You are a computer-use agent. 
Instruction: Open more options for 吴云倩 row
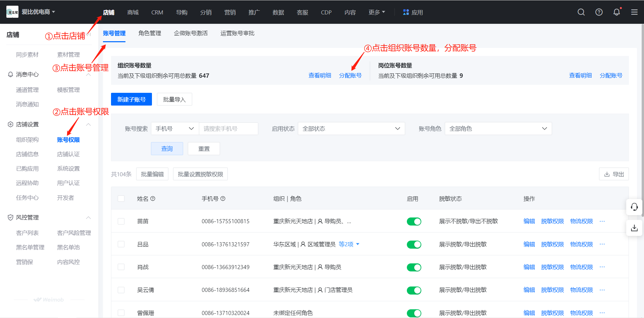602,290
